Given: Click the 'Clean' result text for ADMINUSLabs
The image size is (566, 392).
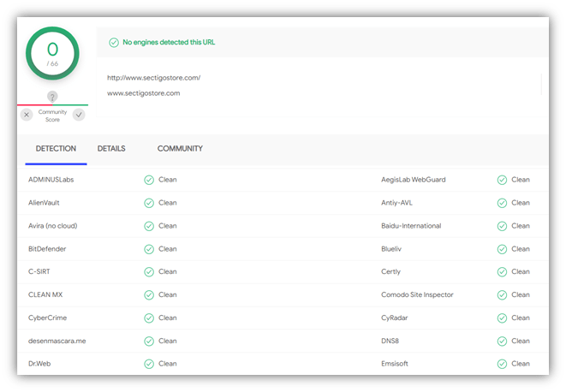Looking at the screenshot, I should pos(168,180).
